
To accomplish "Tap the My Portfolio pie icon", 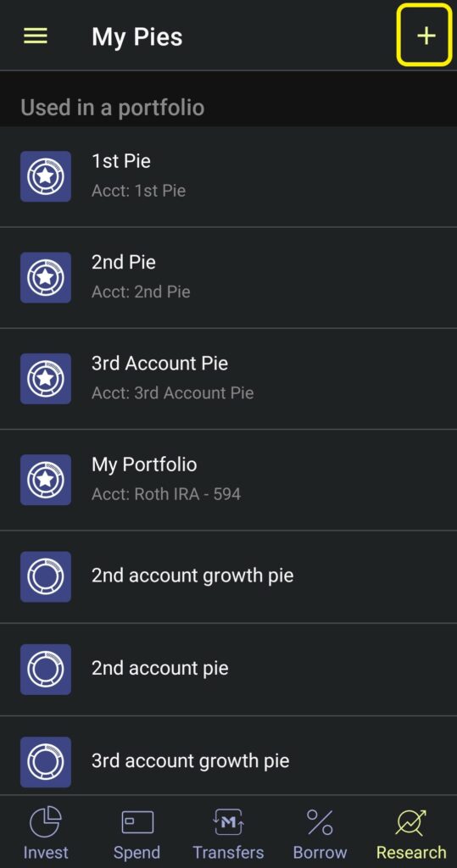I will tap(46, 480).
